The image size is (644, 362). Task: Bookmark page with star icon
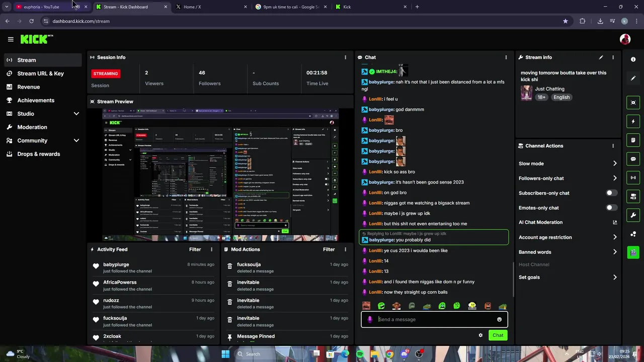[566, 21]
